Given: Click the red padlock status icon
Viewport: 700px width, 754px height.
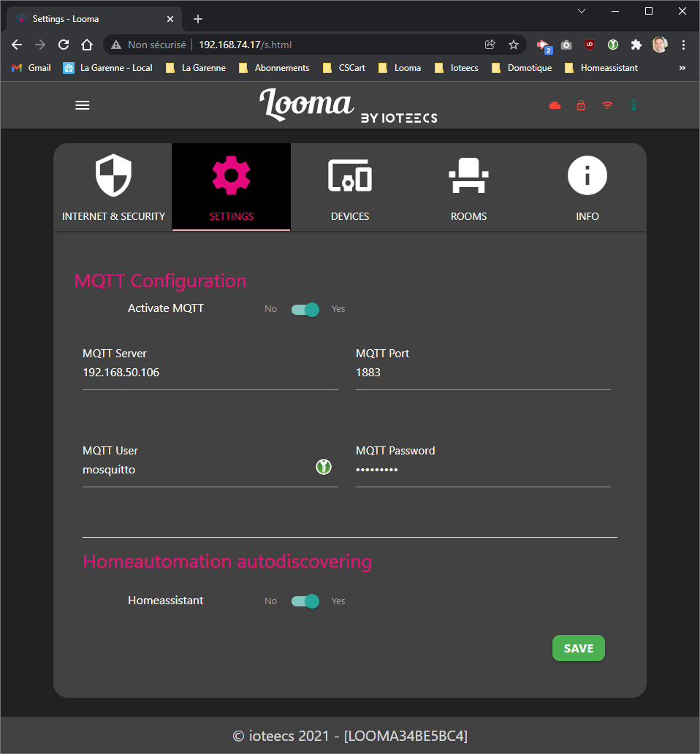Looking at the screenshot, I should click(581, 105).
